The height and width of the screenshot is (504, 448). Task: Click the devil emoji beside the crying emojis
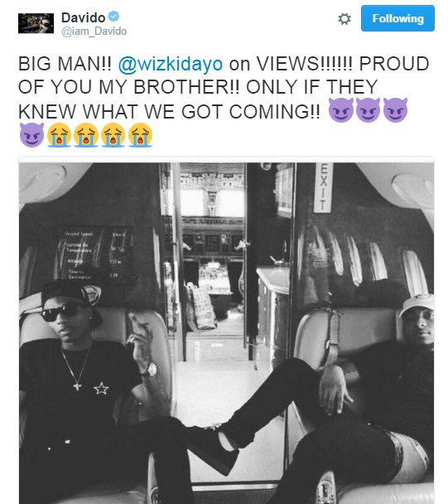31,135
